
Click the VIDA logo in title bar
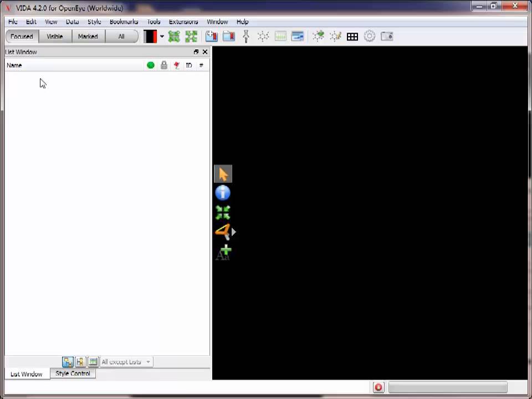(8, 8)
